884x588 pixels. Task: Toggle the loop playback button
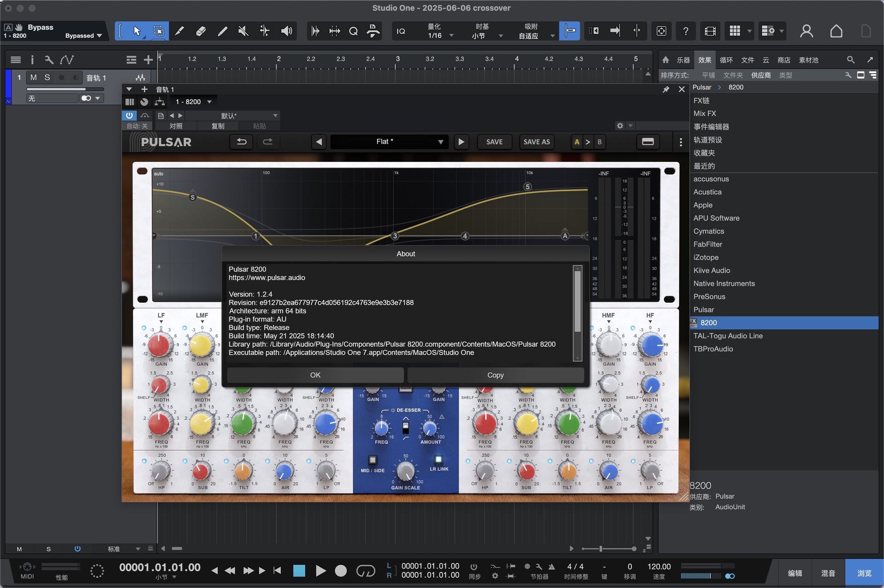pyautogui.click(x=366, y=571)
